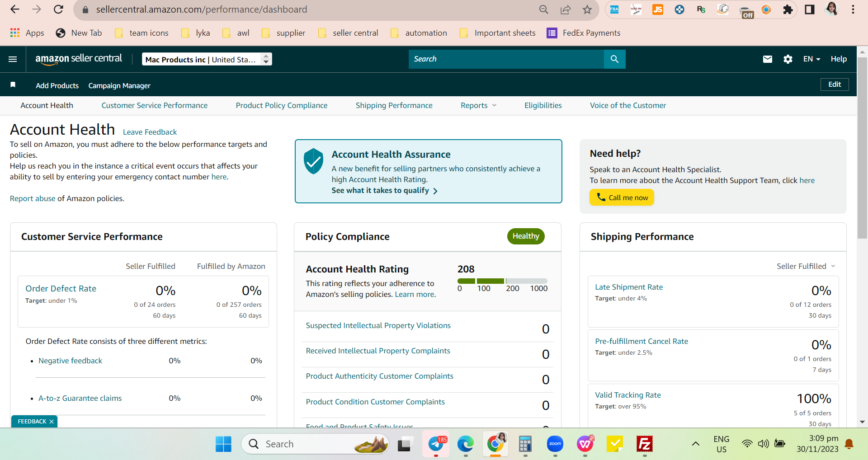The height and width of the screenshot is (460, 868).
Task: Open the Seller Fulfilled dropdown in Shipping Performance
Action: pos(806,266)
